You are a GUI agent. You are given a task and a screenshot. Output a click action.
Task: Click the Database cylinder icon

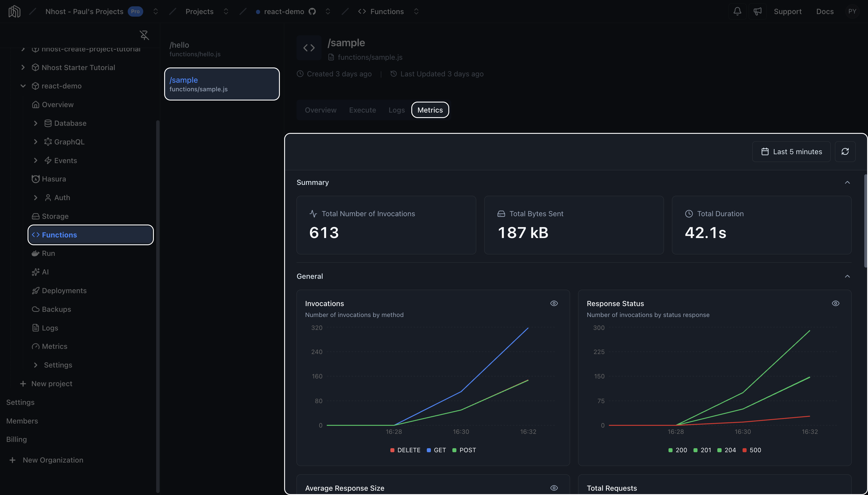[48, 123]
